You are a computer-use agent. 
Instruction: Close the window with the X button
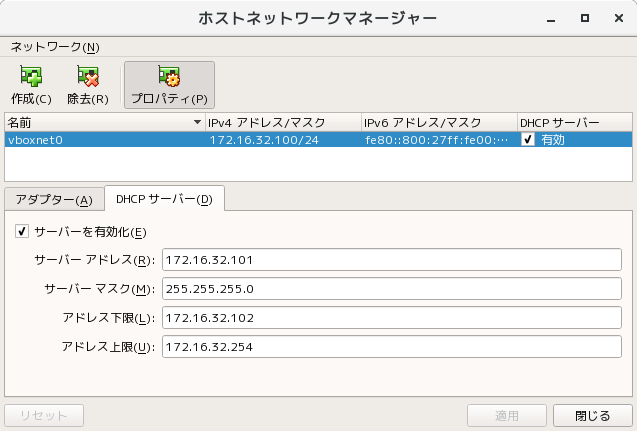tap(619, 18)
